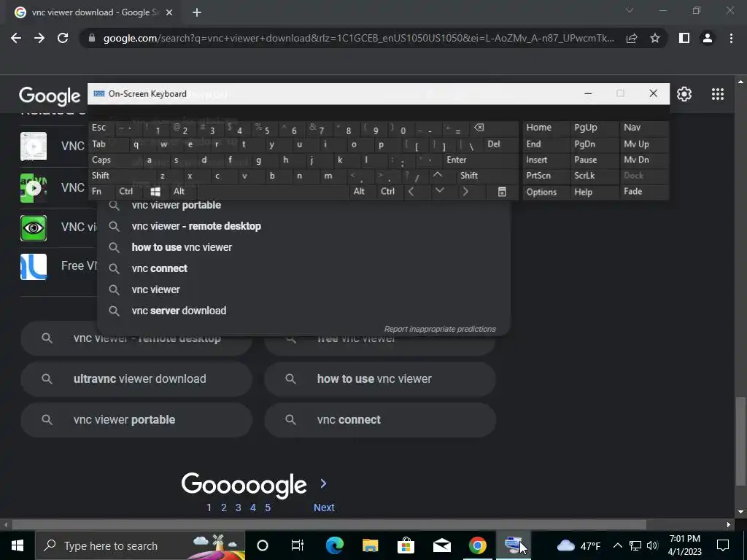Open File Explorer from taskbar

click(x=370, y=545)
